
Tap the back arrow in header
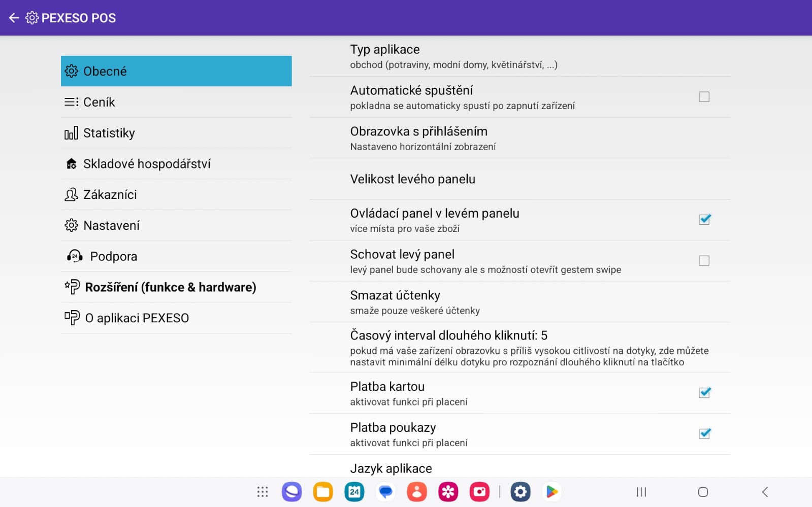tap(14, 18)
